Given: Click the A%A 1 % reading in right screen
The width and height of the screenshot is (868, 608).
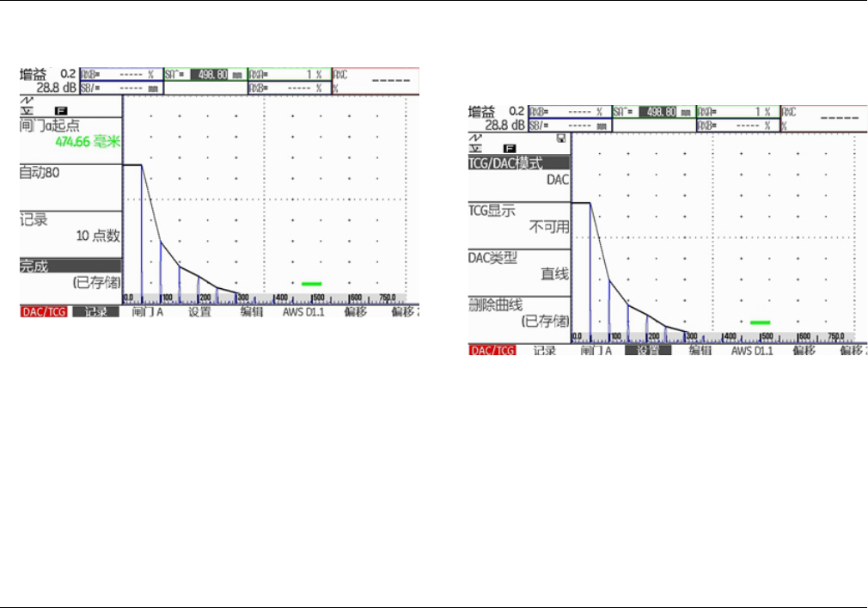Looking at the screenshot, I should point(737,112).
